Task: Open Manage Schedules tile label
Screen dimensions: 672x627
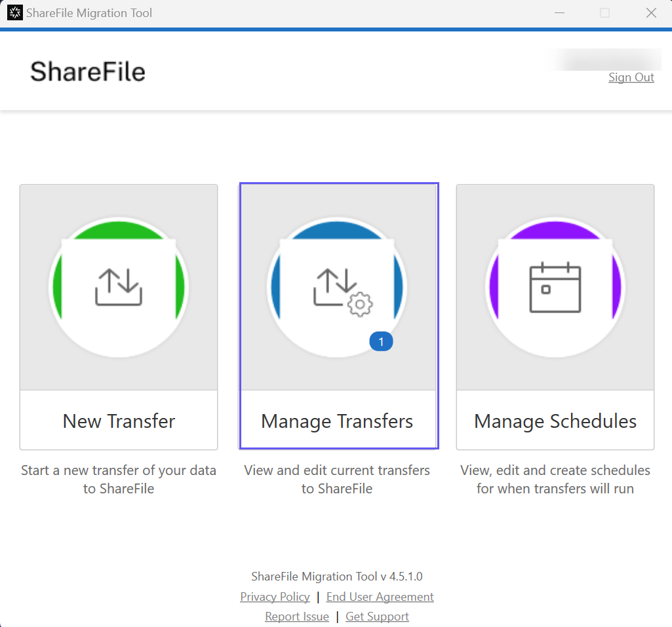Action: (x=555, y=421)
